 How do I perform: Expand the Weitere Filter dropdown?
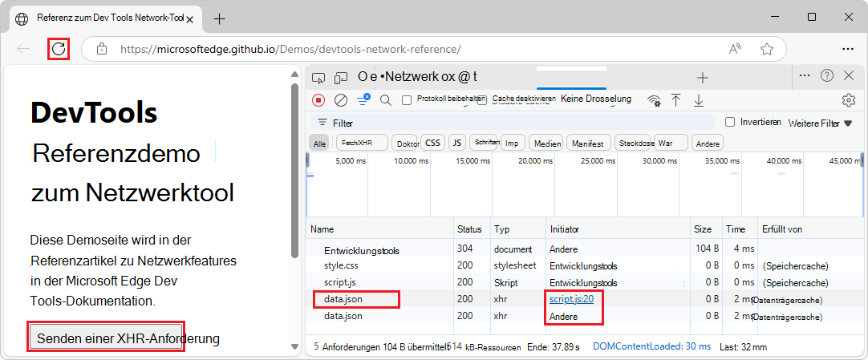[x=820, y=123]
